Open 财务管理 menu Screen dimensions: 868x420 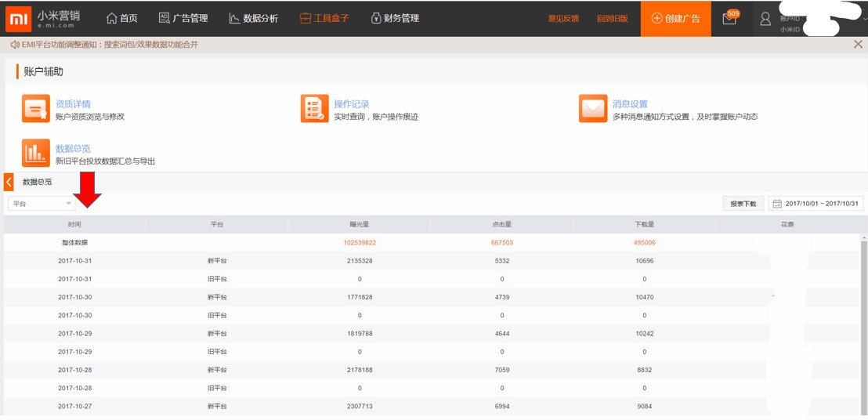395,18
